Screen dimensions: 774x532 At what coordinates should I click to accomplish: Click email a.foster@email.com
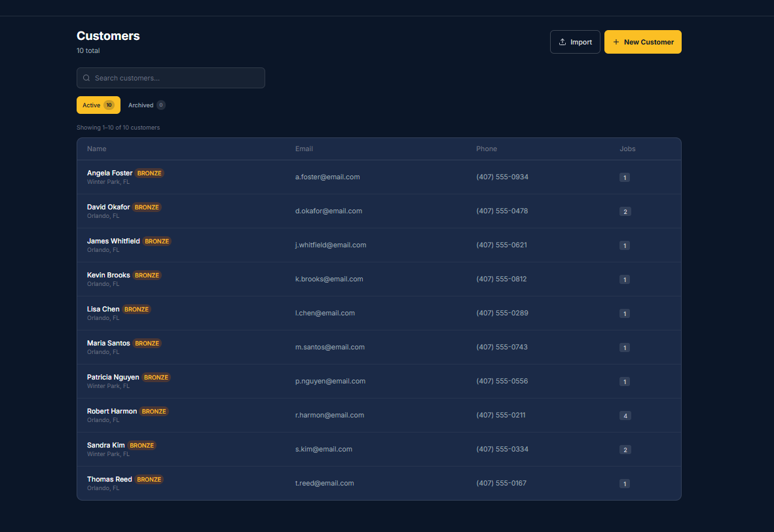pos(327,177)
